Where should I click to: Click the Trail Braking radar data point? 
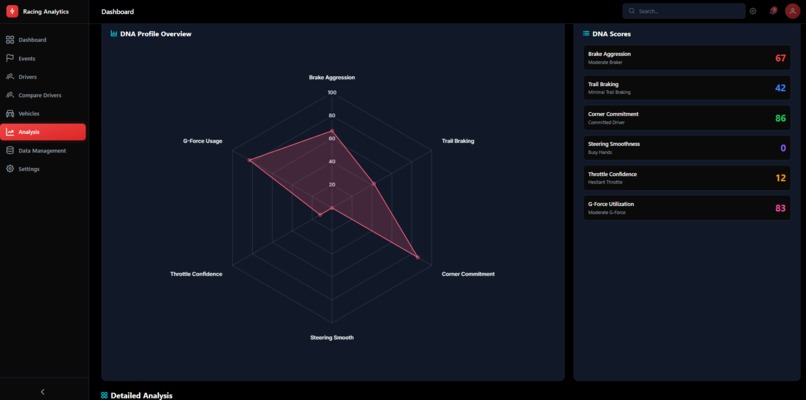pos(374,184)
